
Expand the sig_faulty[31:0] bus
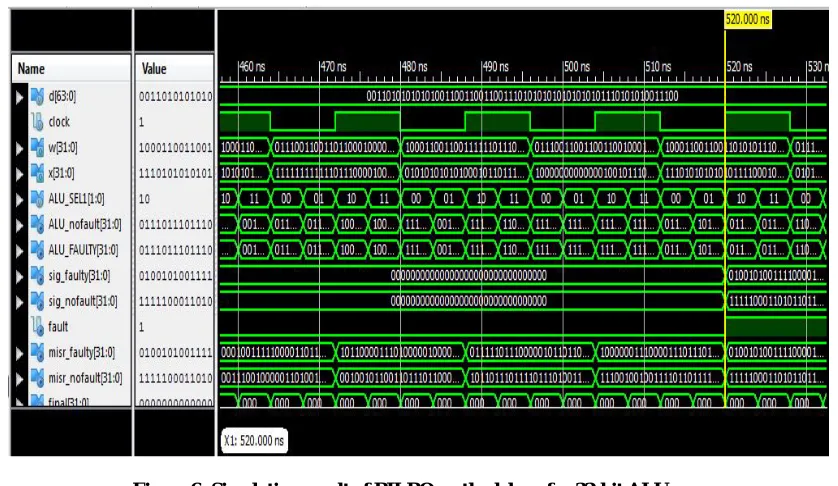20,277
